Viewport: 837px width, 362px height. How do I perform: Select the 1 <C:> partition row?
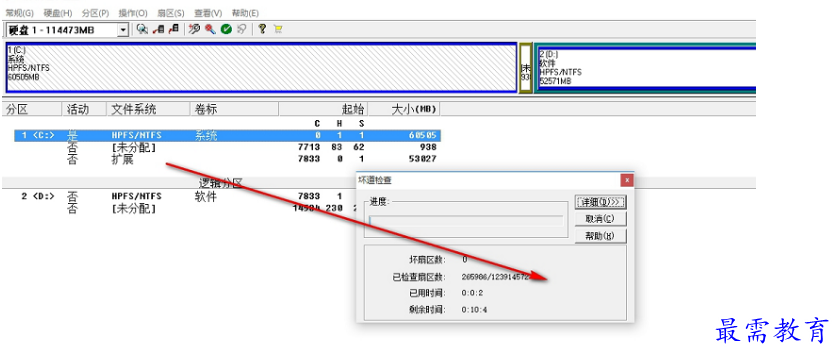tap(227, 136)
